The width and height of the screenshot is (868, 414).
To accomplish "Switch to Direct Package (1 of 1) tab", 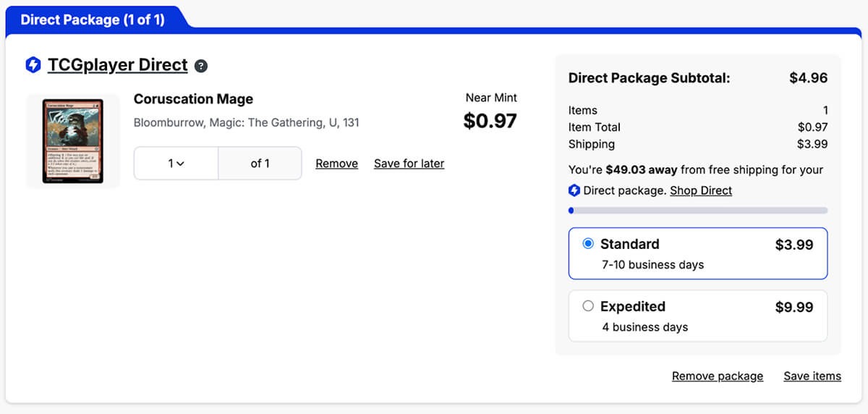I will click(93, 20).
